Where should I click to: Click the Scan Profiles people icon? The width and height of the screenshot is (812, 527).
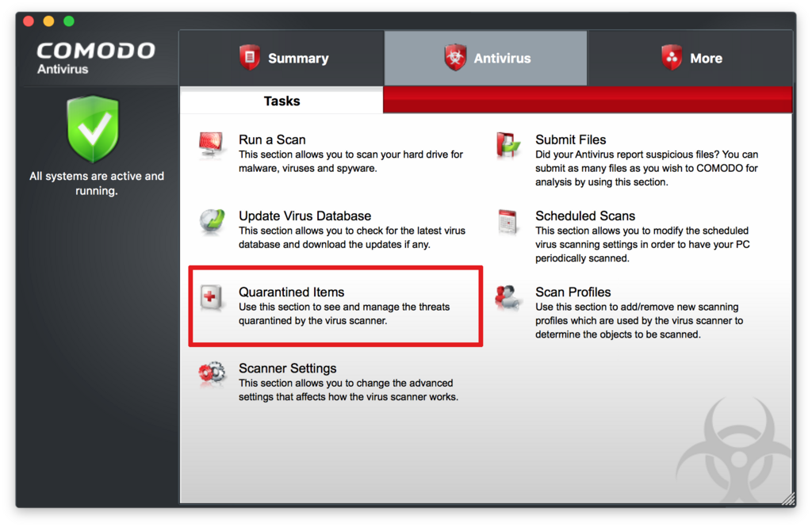(x=507, y=297)
